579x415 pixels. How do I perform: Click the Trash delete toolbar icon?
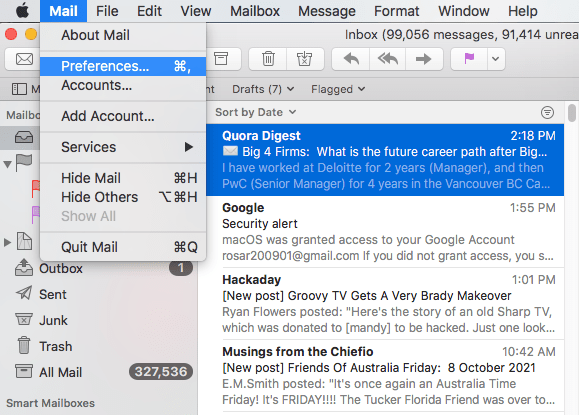(268, 59)
